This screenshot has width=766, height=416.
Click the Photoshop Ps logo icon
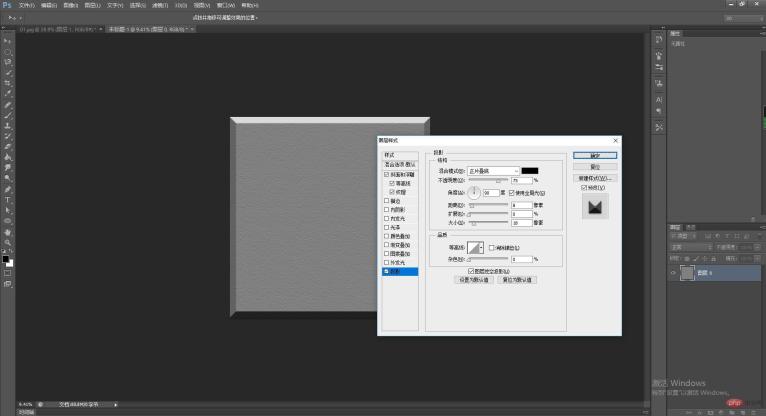[7, 5]
